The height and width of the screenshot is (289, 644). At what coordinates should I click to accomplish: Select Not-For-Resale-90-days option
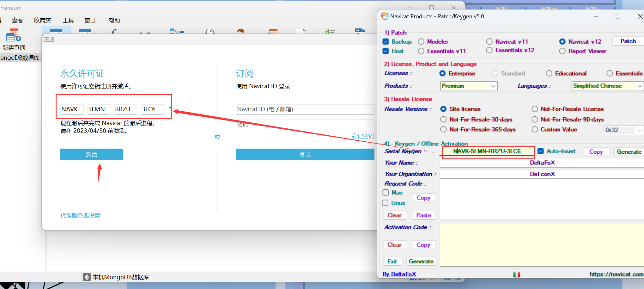(x=535, y=119)
